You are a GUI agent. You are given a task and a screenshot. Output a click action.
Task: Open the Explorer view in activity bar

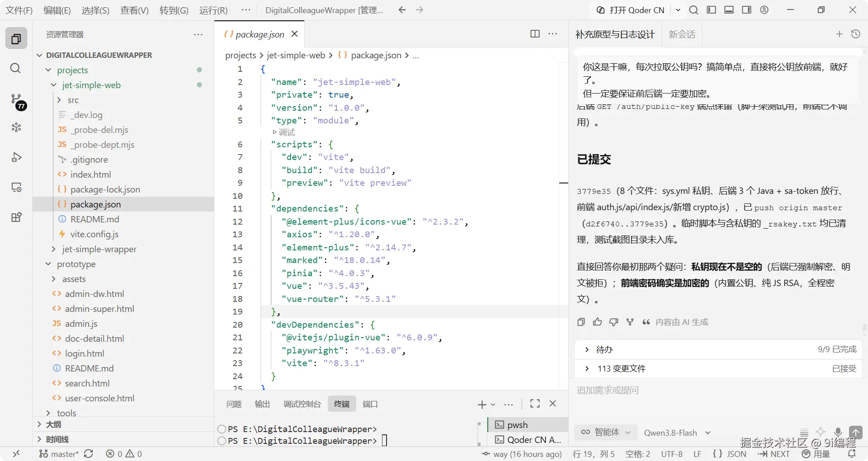(x=16, y=38)
